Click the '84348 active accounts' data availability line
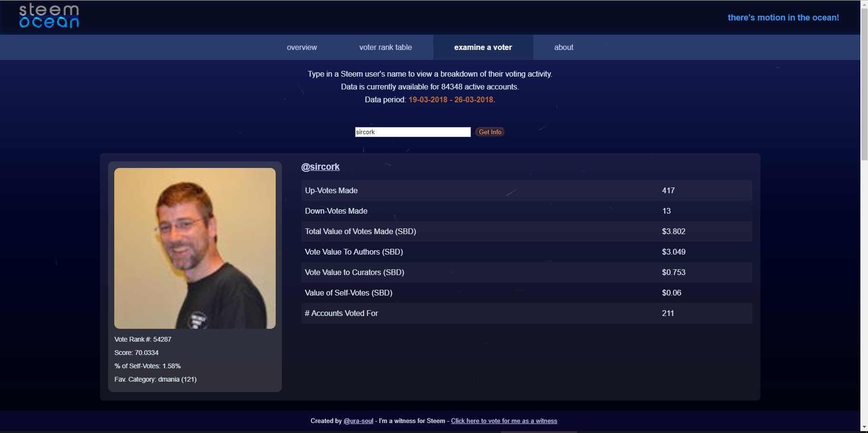This screenshot has height=433, width=868. point(430,87)
